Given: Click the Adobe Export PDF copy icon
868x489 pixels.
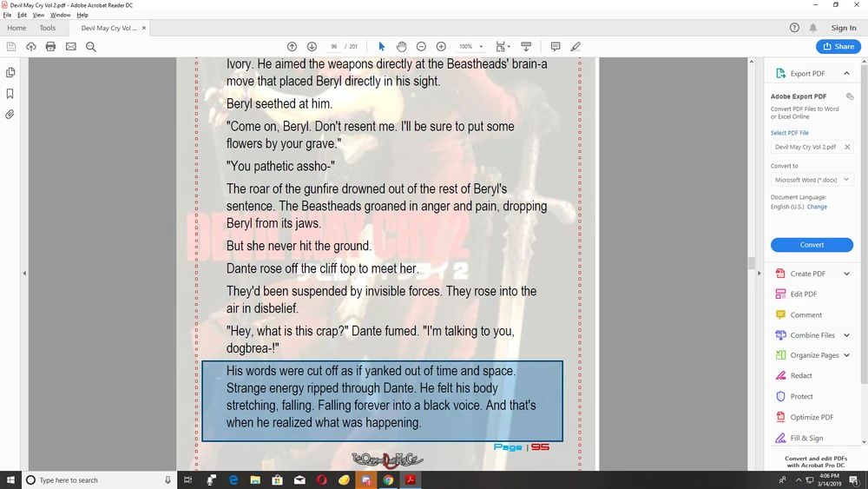Looking at the screenshot, I should click(850, 96).
